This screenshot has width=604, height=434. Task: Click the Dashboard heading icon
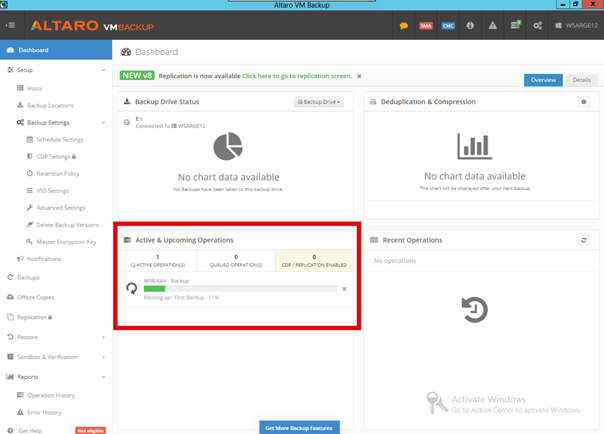(x=126, y=52)
